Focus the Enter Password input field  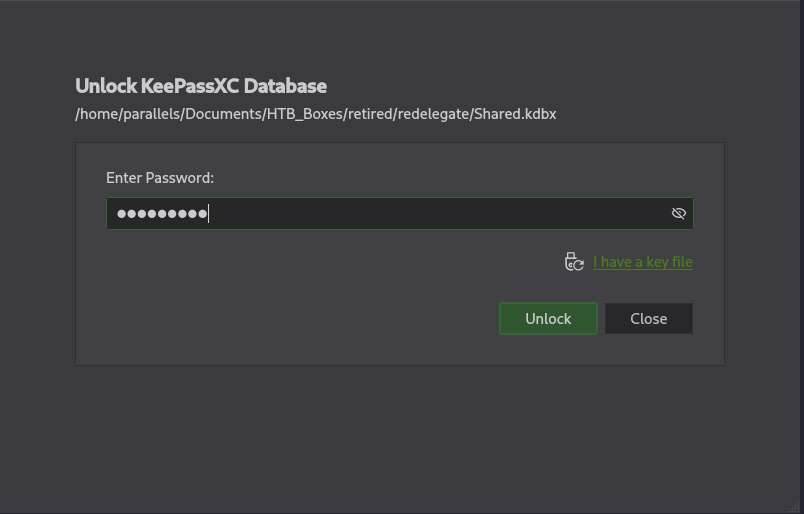click(x=400, y=213)
